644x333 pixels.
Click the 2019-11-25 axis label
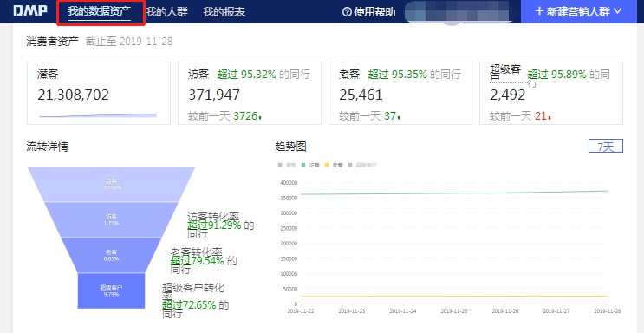tap(453, 311)
